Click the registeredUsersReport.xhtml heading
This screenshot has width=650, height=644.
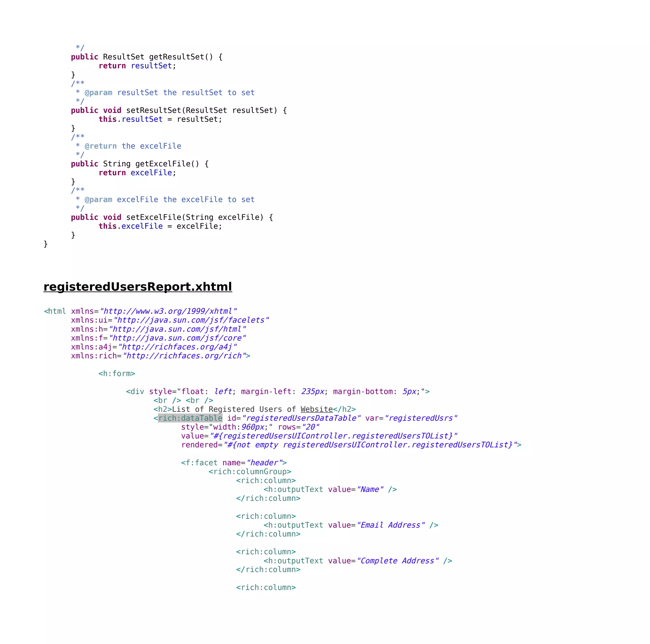(x=138, y=287)
